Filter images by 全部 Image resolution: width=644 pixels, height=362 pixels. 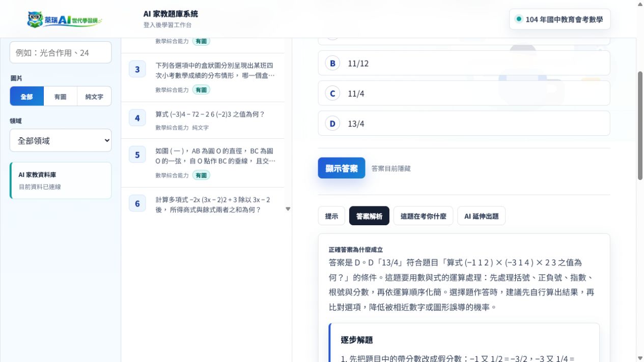(x=27, y=96)
